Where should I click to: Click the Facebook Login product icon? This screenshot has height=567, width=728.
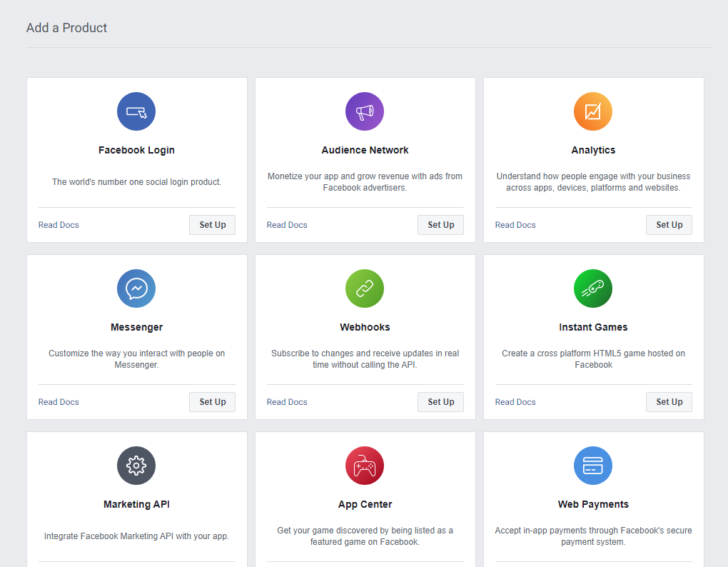tap(136, 111)
